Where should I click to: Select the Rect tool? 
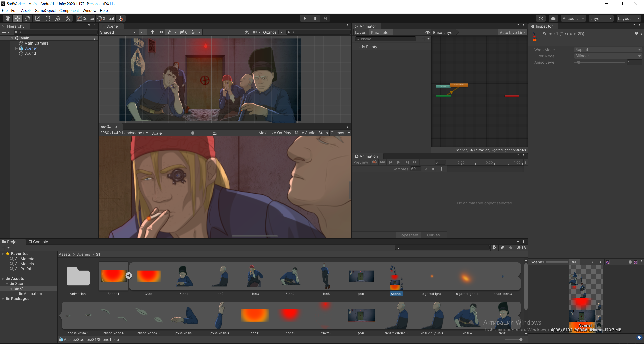[x=48, y=18]
